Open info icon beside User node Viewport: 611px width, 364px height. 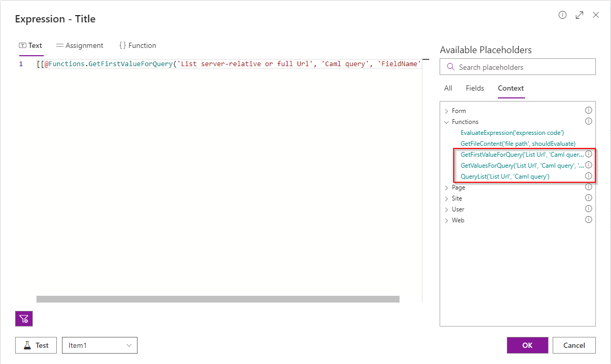point(589,209)
